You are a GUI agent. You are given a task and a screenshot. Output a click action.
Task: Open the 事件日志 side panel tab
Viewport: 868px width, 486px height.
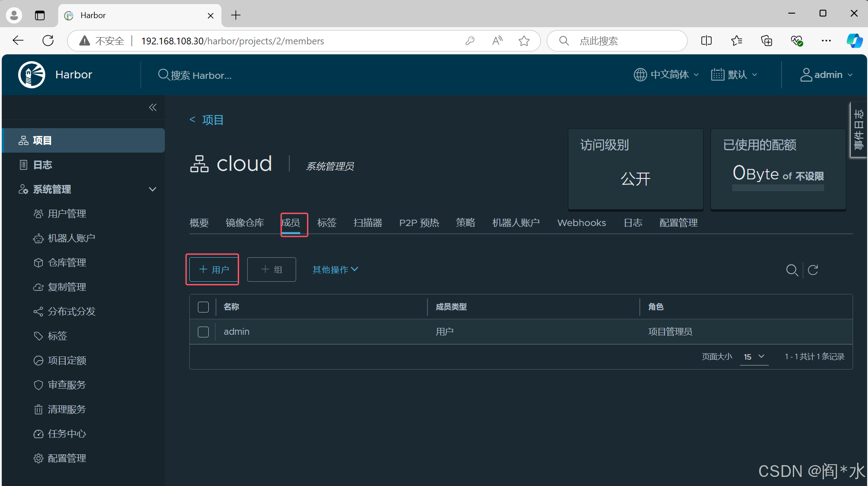(859, 130)
